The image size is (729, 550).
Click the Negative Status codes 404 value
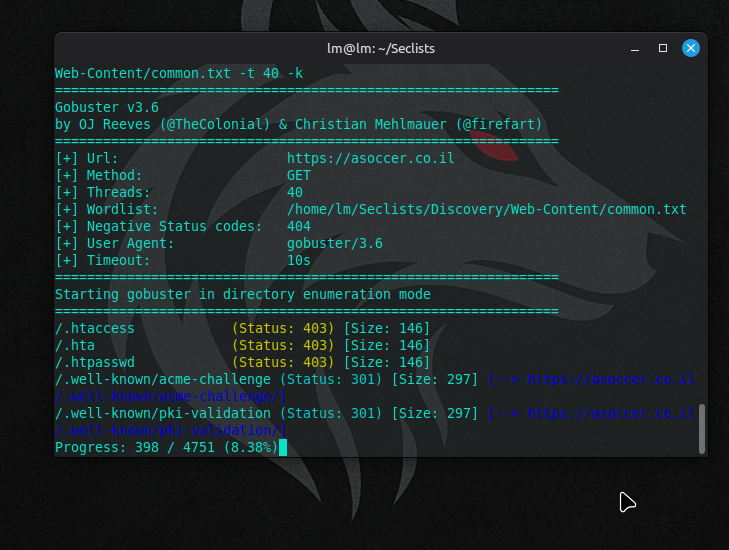298,226
